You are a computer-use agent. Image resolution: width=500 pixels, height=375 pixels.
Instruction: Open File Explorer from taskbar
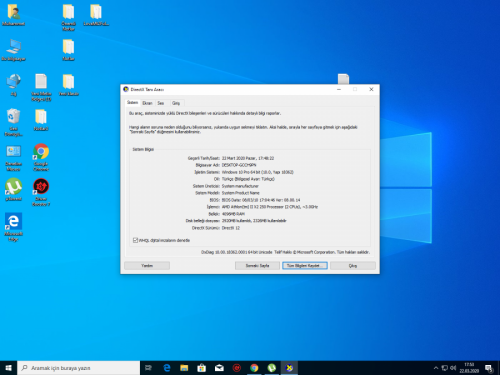coord(184,368)
